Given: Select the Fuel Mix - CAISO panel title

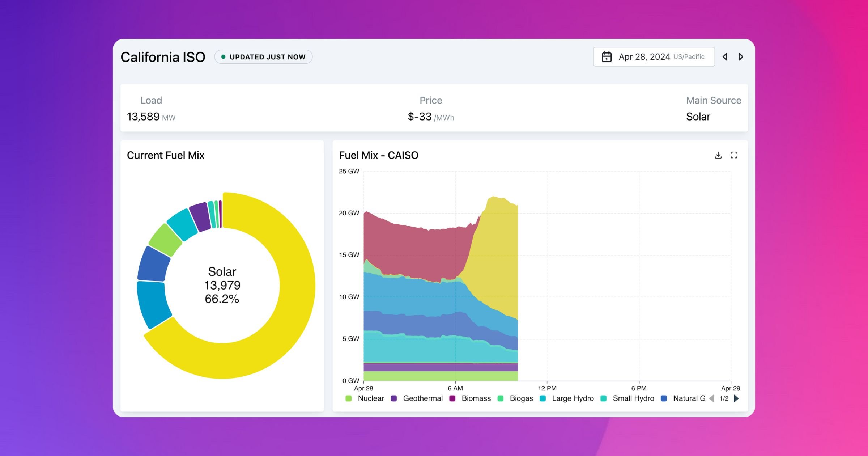Looking at the screenshot, I should pyautogui.click(x=378, y=155).
